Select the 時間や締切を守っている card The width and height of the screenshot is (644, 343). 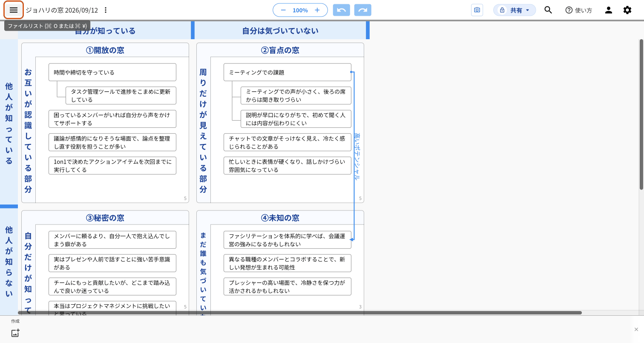point(112,72)
